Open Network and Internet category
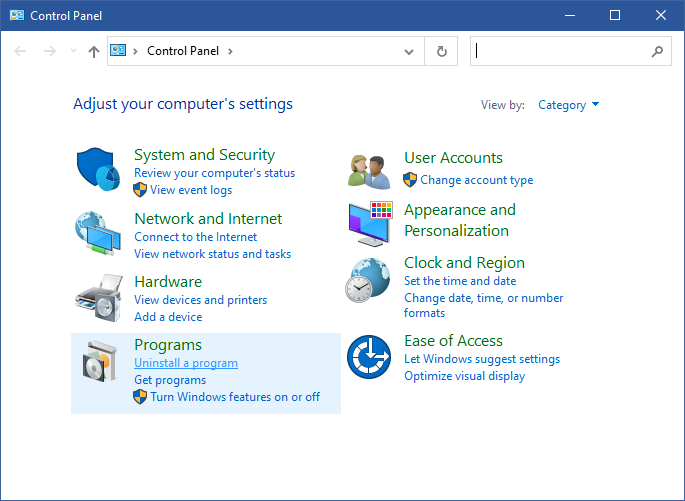The height and width of the screenshot is (501, 685). 208,218
